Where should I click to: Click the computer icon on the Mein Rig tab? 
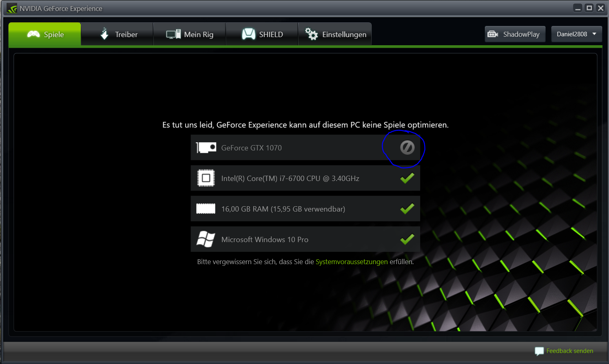tap(173, 34)
